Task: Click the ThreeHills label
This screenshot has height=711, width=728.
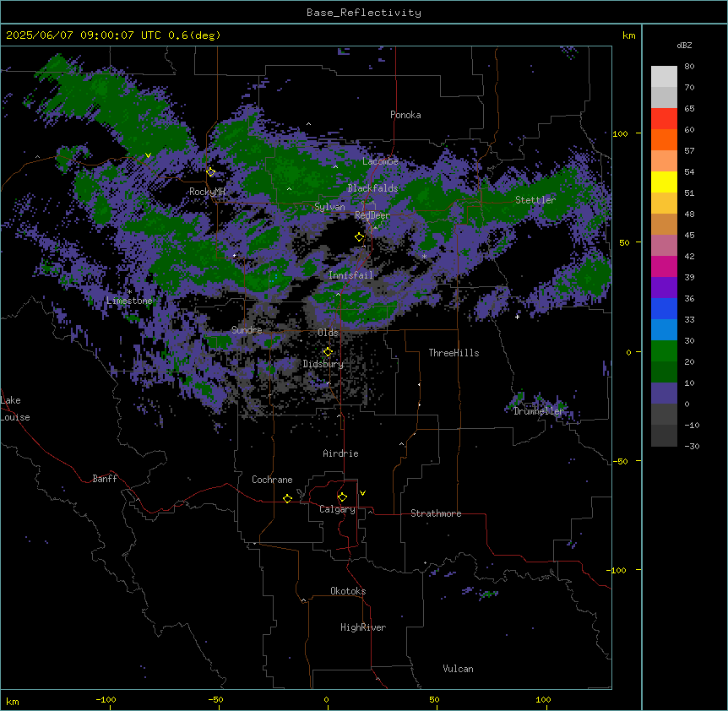Action: point(454,353)
